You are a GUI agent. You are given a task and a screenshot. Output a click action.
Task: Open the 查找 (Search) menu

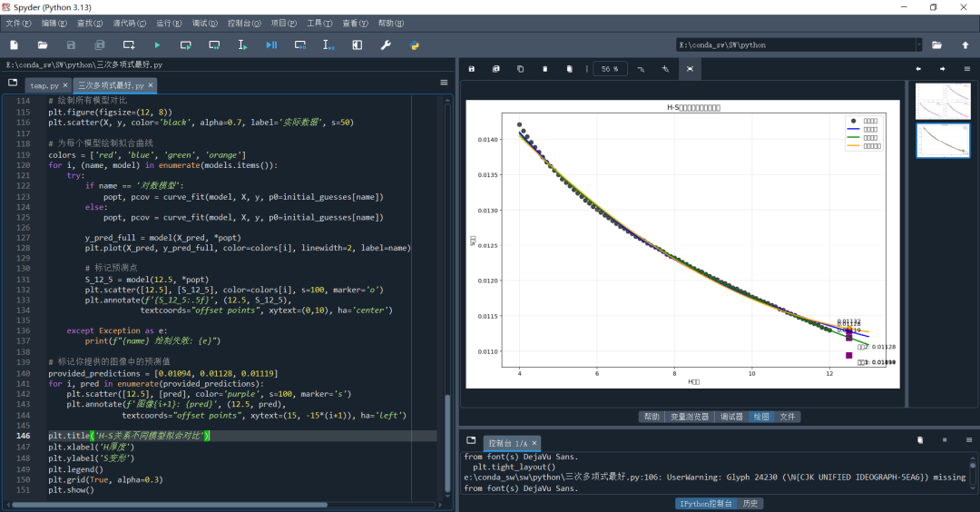[89, 23]
